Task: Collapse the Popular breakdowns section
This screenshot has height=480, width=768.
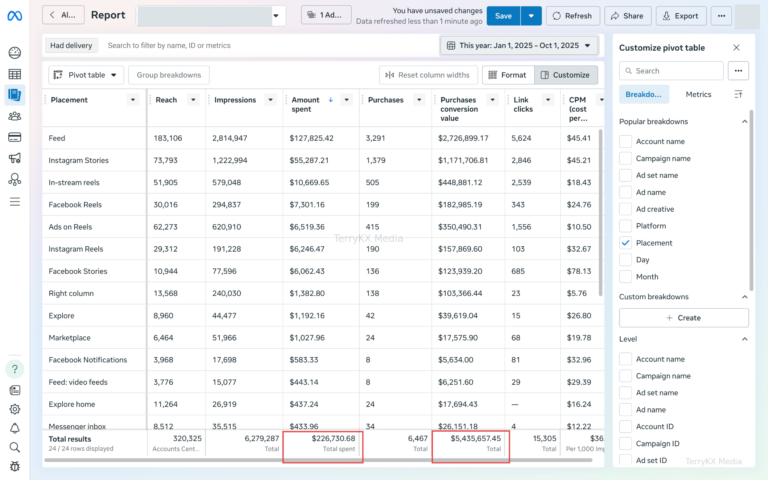Action: point(744,121)
